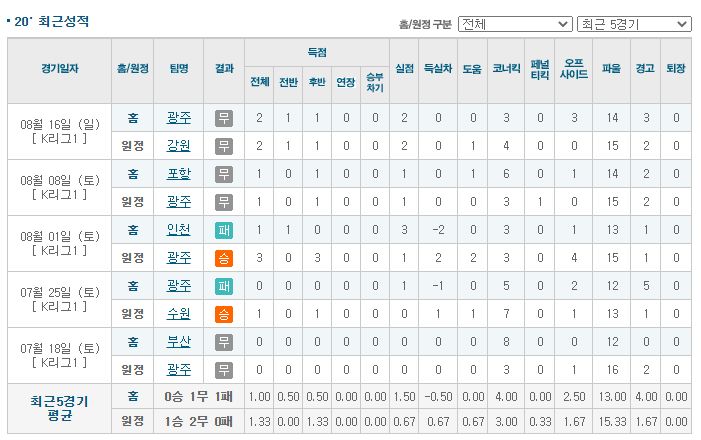The width and height of the screenshot is (701, 440).
Task: Click the 무 result badge in the 부산 row
Action: (224, 342)
